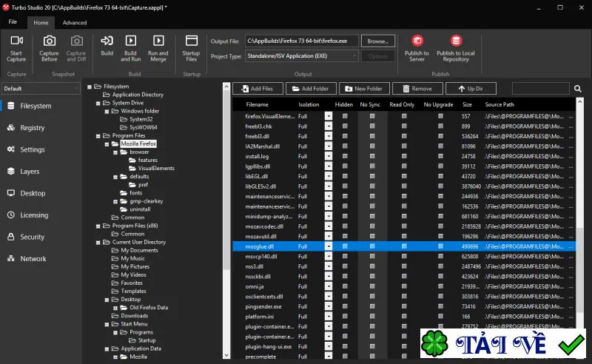
Task: Click the Remove button
Action: (x=417, y=89)
